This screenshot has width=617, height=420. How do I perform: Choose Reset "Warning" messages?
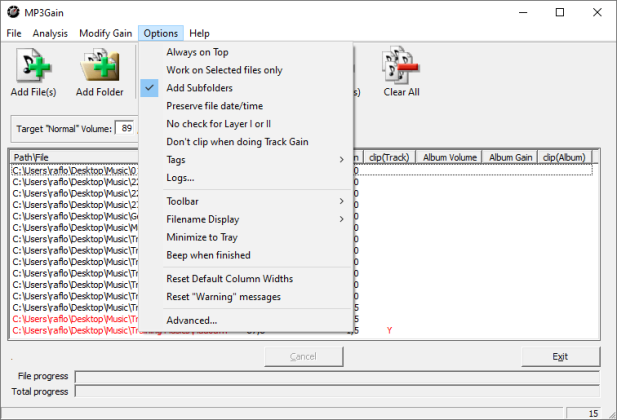[246, 297]
